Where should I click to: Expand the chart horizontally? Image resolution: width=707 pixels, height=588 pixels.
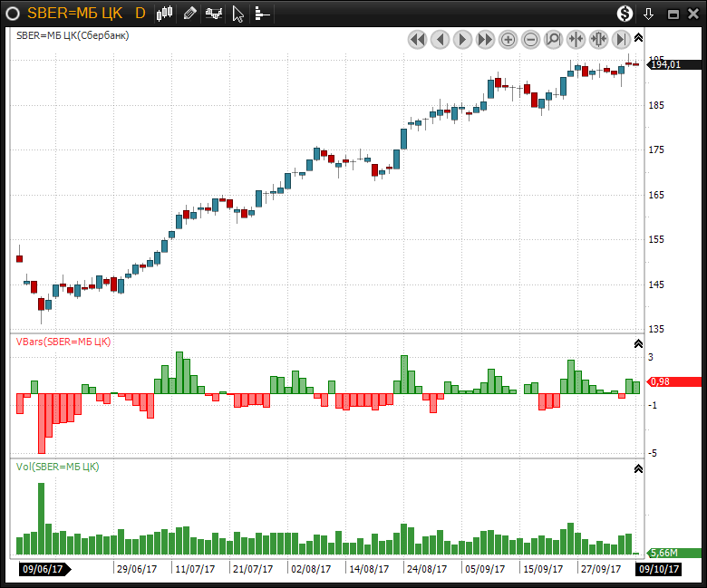[x=598, y=39]
